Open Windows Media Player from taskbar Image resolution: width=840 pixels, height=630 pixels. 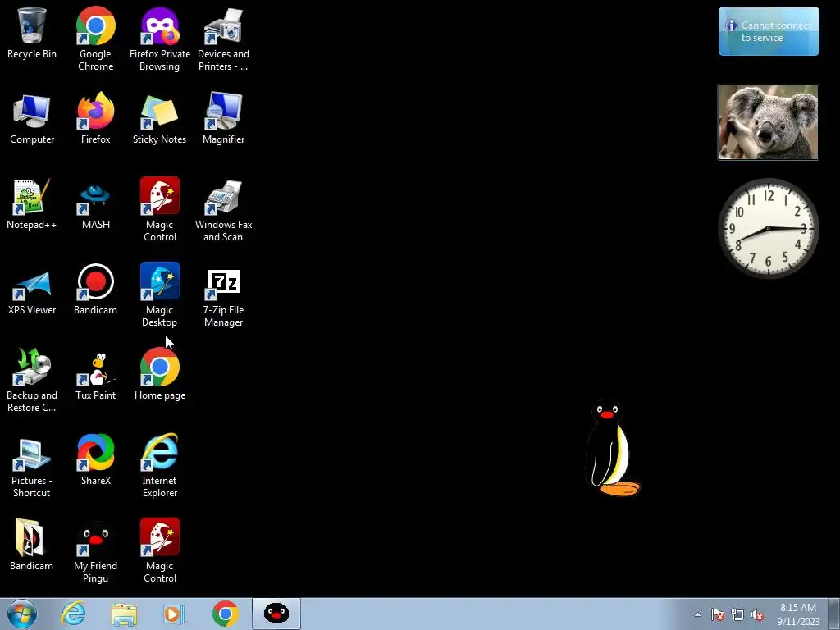[173, 614]
